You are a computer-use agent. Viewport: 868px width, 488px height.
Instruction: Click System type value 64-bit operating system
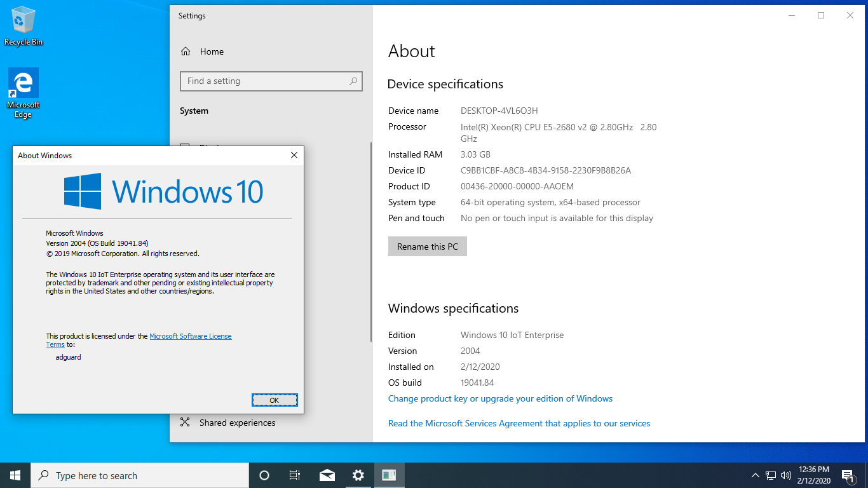point(550,202)
